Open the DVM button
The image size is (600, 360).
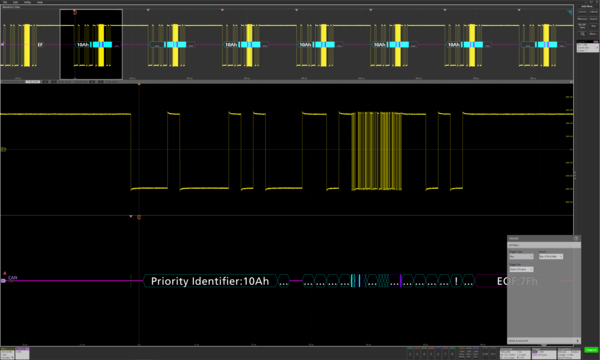(x=485, y=354)
